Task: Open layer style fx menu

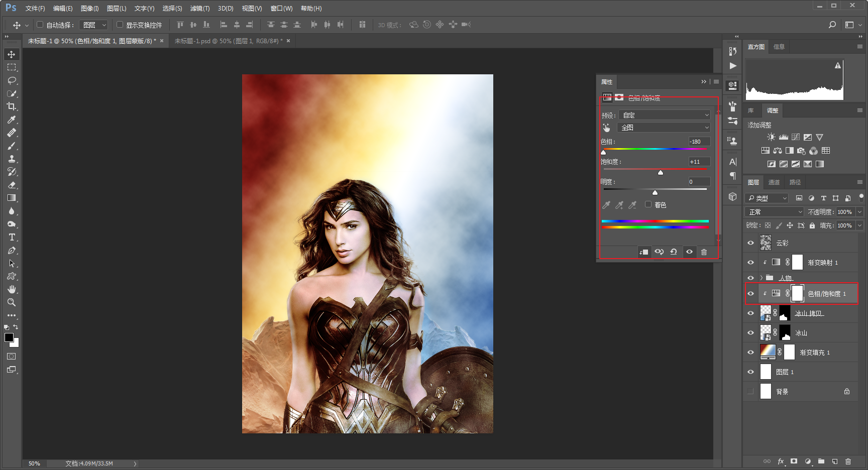Action: point(781,461)
